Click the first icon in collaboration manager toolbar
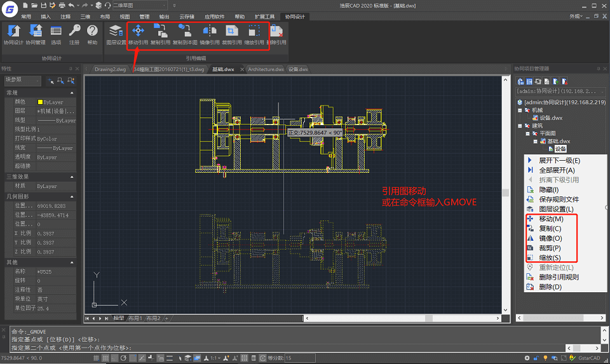Screen dimensions: 610x364 (520, 81)
